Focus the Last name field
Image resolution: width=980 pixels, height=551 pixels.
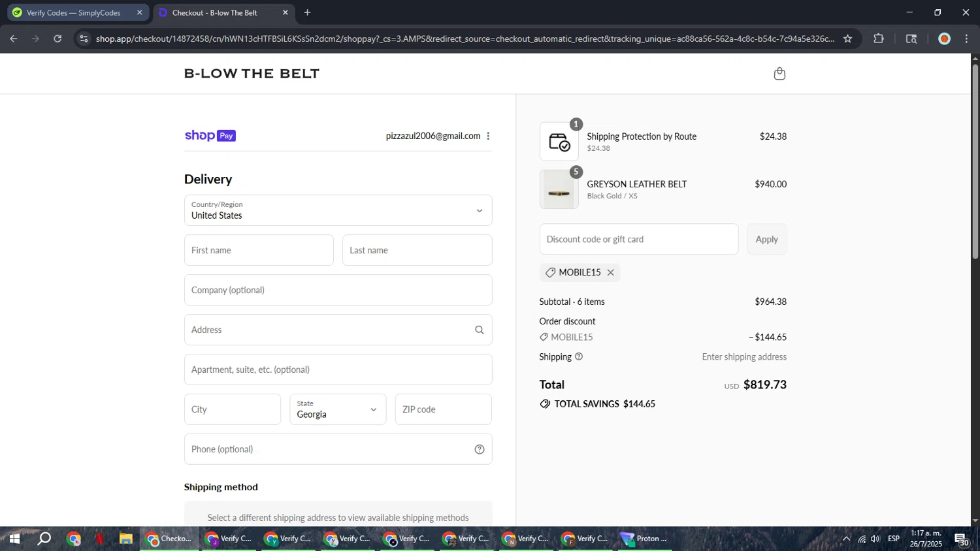coord(417,250)
